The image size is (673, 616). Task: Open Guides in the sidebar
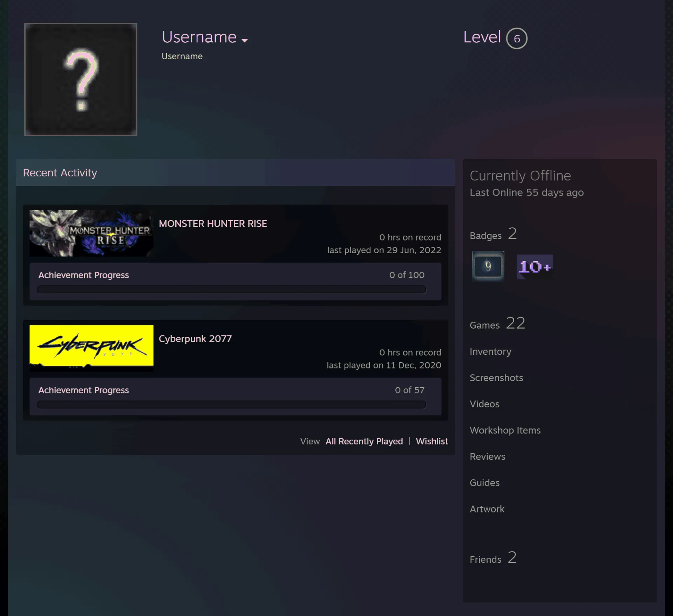(x=484, y=483)
